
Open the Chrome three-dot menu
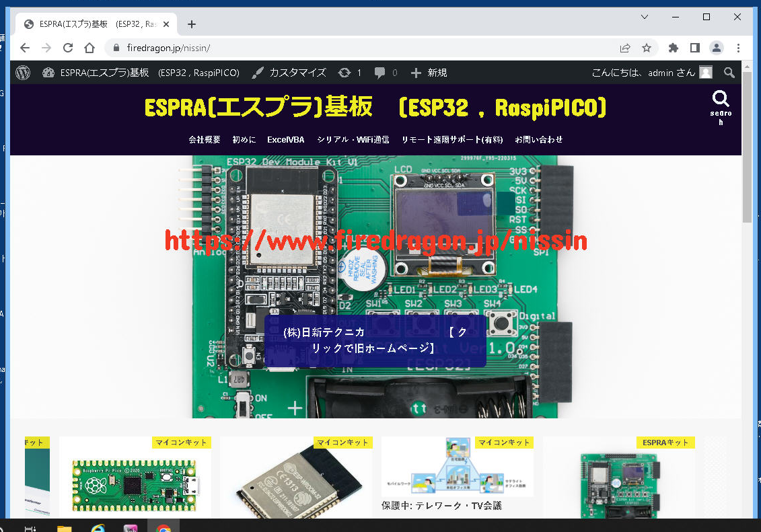click(738, 48)
